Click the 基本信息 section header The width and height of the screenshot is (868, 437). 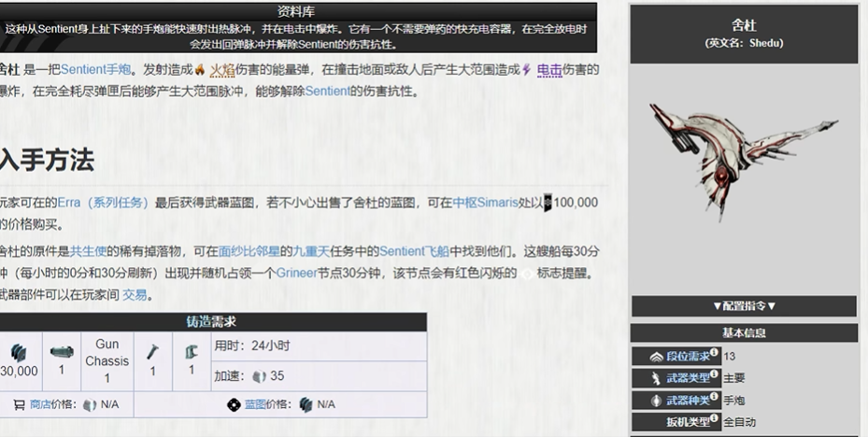click(x=744, y=333)
